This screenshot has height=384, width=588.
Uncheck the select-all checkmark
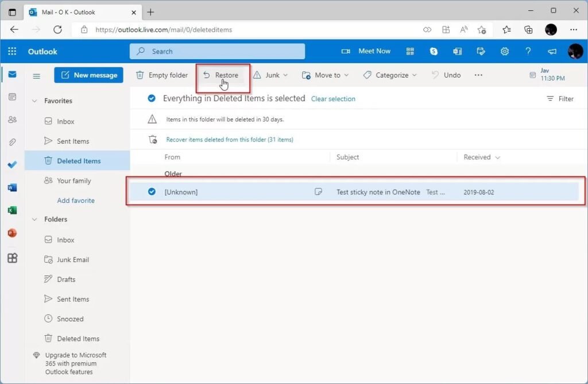pyautogui.click(x=152, y=98)
